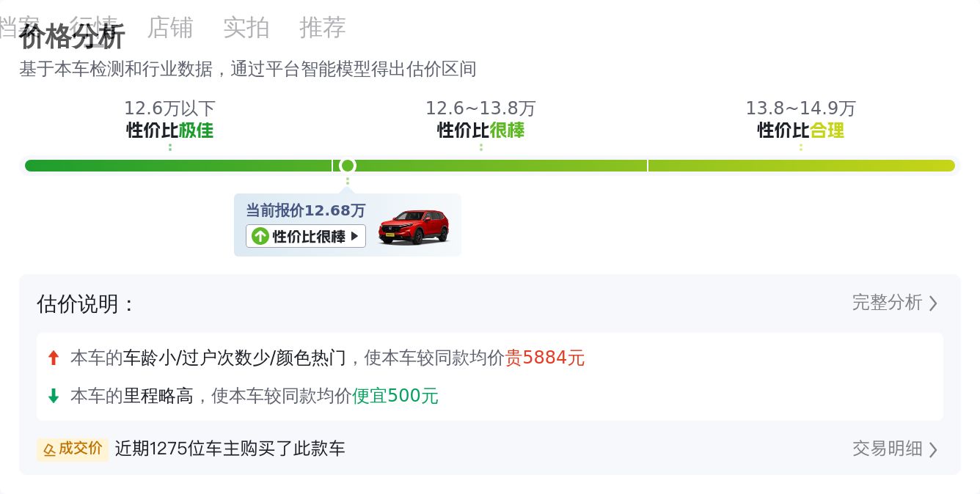
Task: Click the white marker circle on the price bar
Action: [347, 166]
